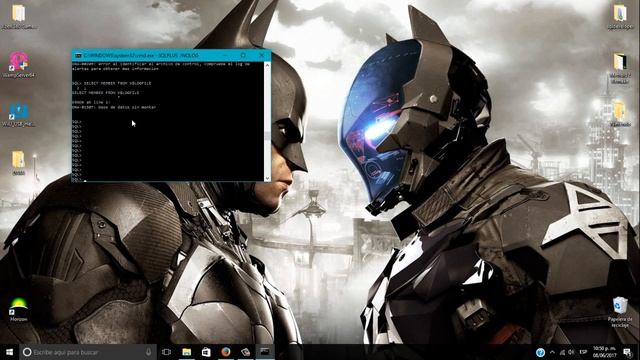Click the console scrollbar up arrow

pos(267,64)
